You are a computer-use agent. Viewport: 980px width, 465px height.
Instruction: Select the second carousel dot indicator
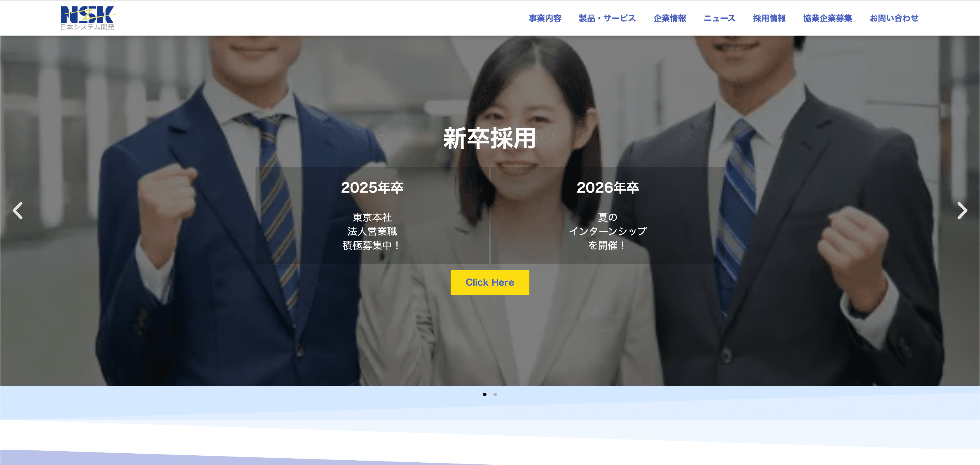tap(495, 394)
